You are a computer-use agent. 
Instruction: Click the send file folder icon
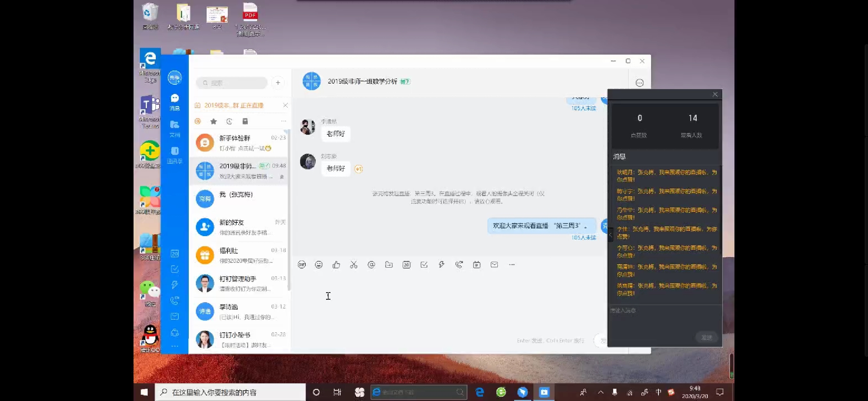(x=389, y=265)
